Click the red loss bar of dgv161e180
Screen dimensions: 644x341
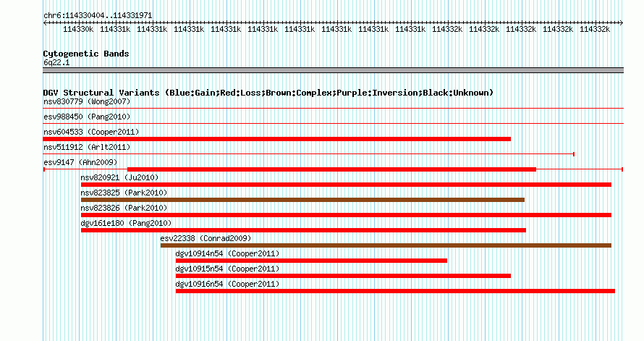(303, 230)
